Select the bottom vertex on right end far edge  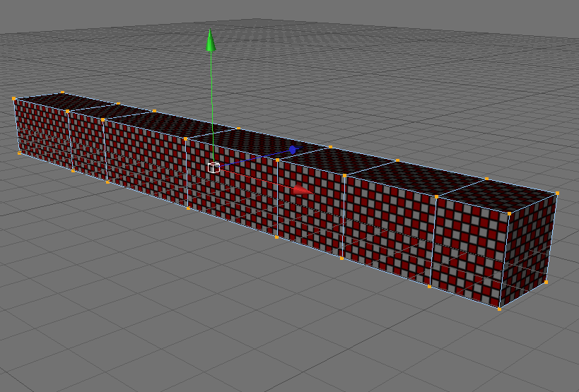pos(546,282)
